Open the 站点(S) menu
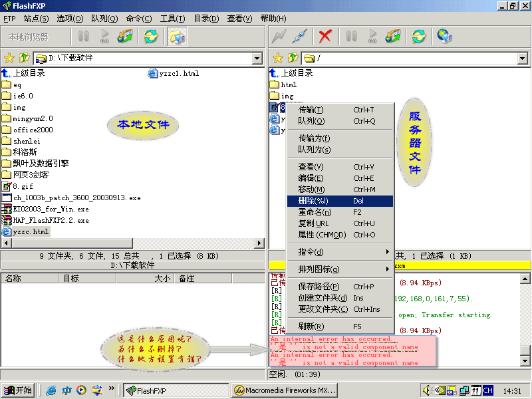Viewport: 532px width, 399px height. 37,19
